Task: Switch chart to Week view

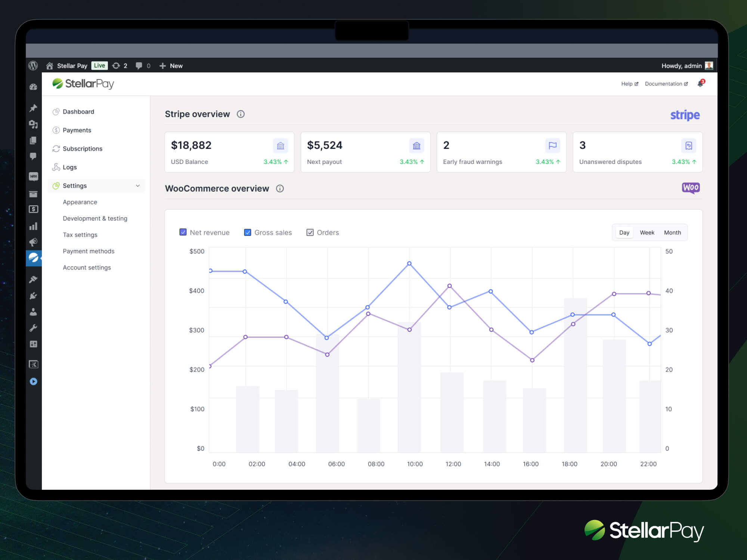Action: pos(647,233)
